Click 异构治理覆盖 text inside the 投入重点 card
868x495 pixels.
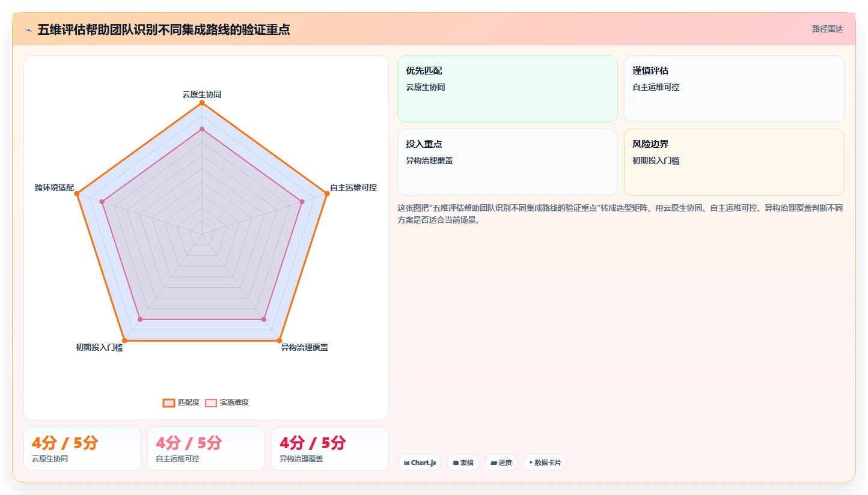429,160
